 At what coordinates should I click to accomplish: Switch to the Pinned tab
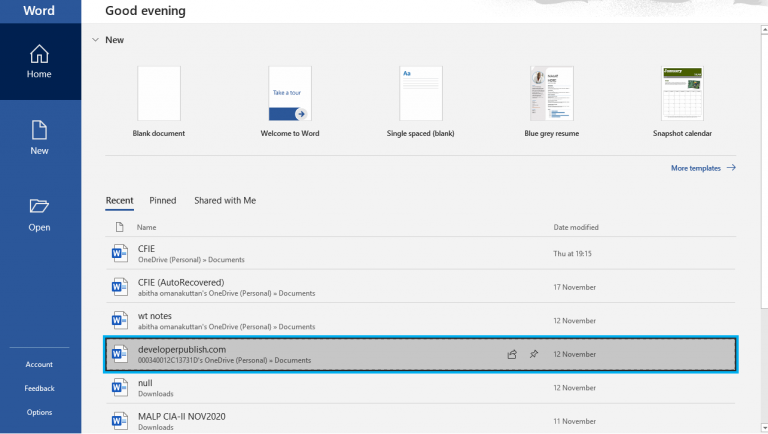click(162, 200)
